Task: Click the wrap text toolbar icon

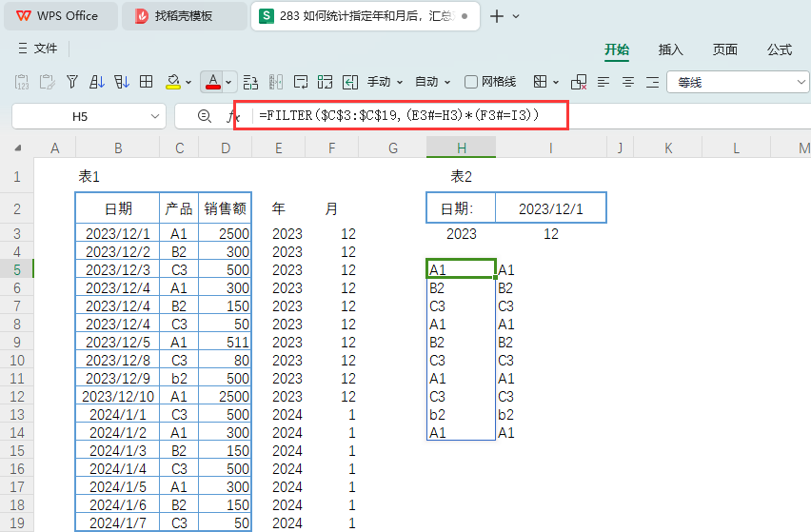Action: pyautogui.click(x=301, y=82)
